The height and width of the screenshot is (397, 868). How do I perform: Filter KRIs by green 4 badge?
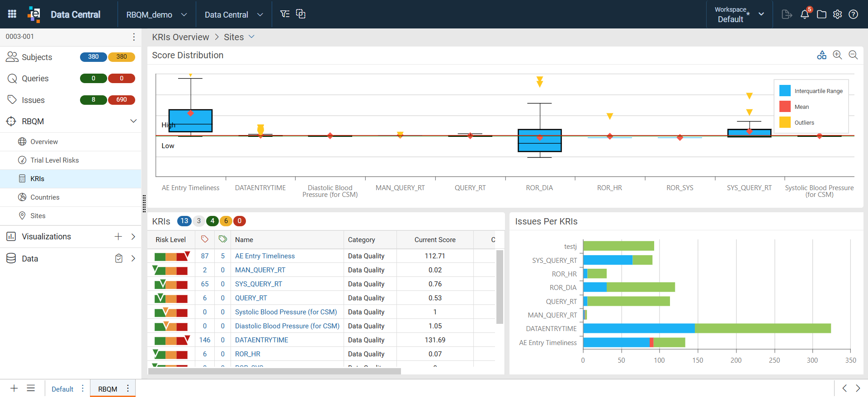tap(212, 221)
